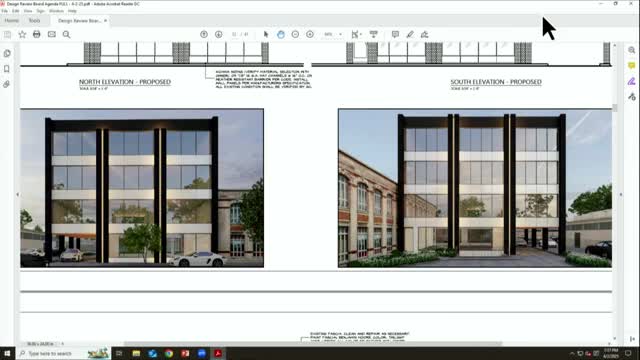Click 'NORTH ELEVATION - PROPOSED' heading
Screen dimensions: 640x360
coord(125,82)
